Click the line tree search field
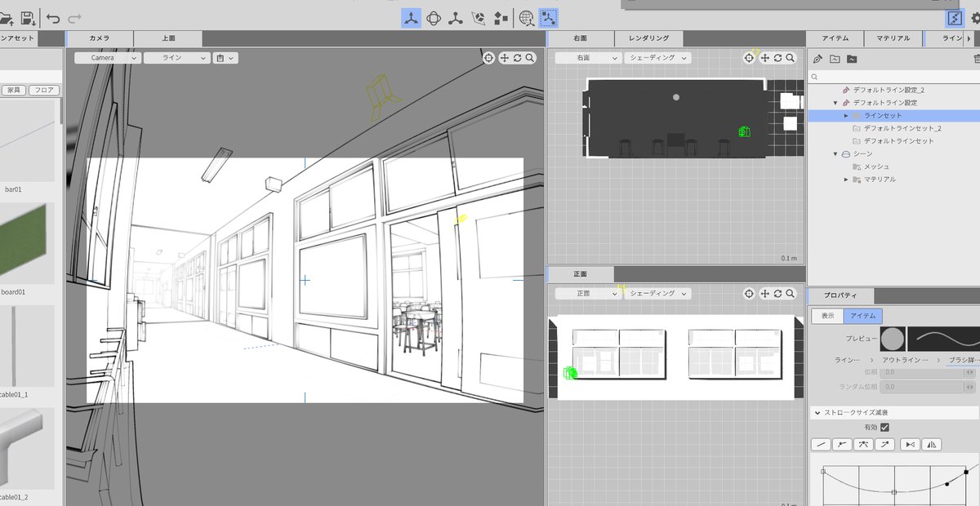Screen dimensions: 980x506 click(x=893, y=77)
